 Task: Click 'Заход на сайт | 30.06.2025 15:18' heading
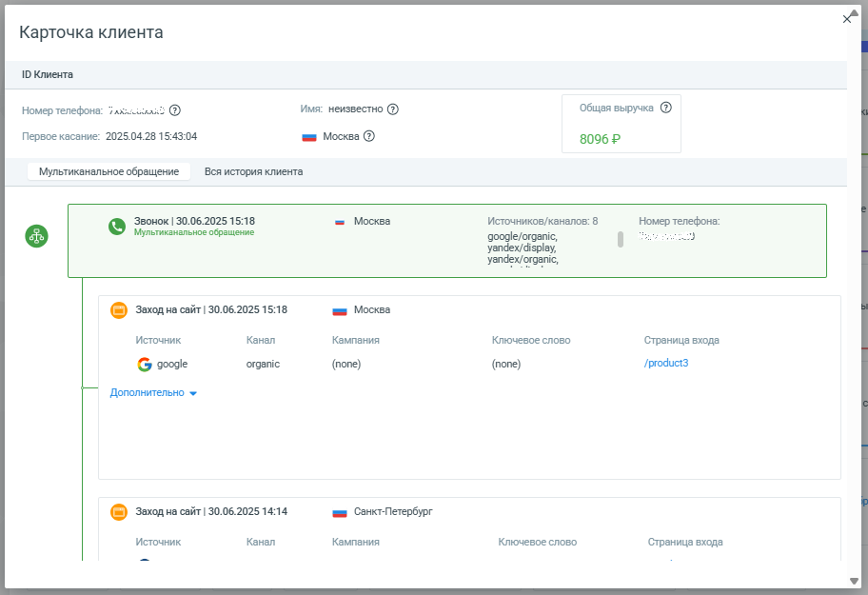click(x=211, y=310)
